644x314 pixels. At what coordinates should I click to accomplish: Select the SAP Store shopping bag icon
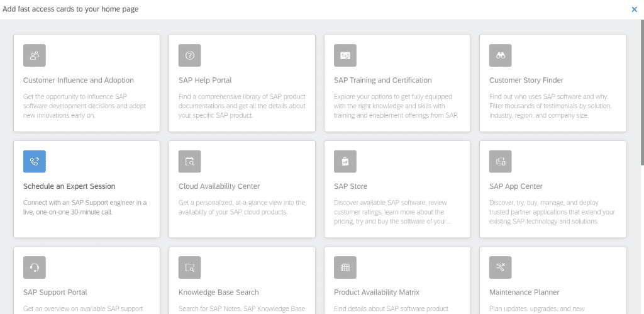(345, 161)
